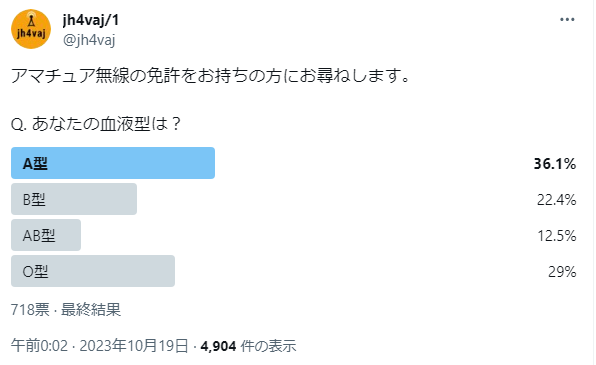
Task: Click the 29% percentage for O型
Action: [562, 272]
